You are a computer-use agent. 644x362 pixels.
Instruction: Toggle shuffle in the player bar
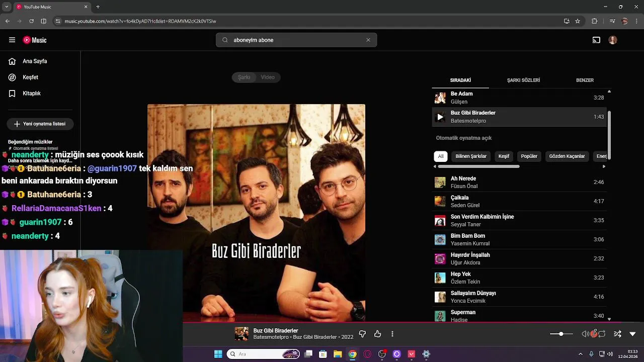click(x=617, y=334)
